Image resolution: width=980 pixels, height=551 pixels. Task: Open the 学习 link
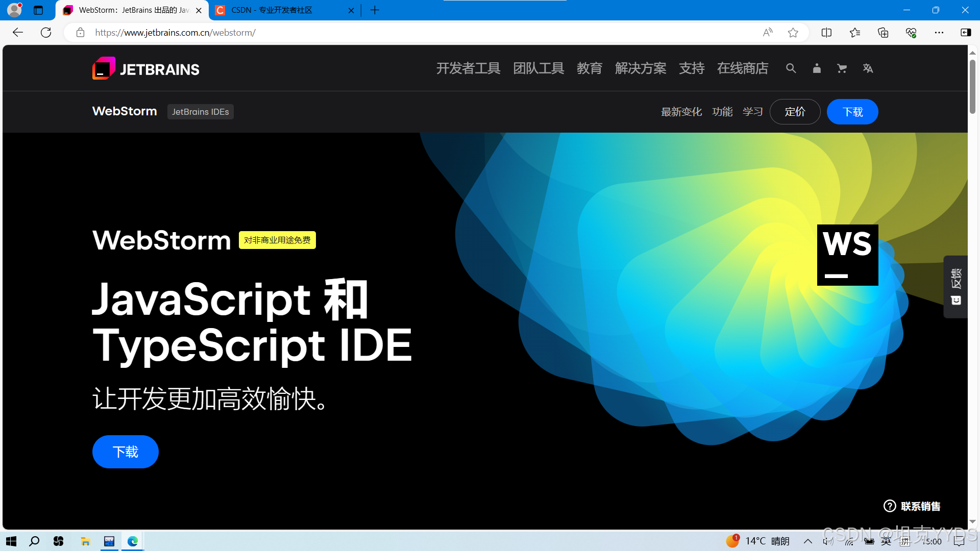[753, 112]
